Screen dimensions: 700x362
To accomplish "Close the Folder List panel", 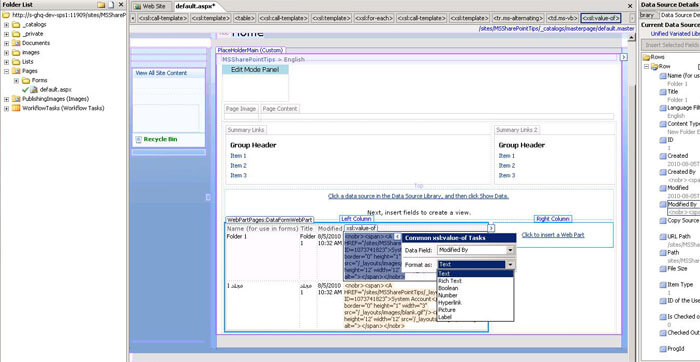I will [121, 5].
